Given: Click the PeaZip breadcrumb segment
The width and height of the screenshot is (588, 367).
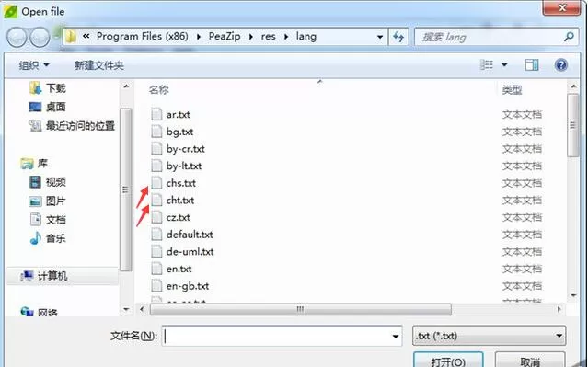Looking at the screenshot, I should click(225, 37).
